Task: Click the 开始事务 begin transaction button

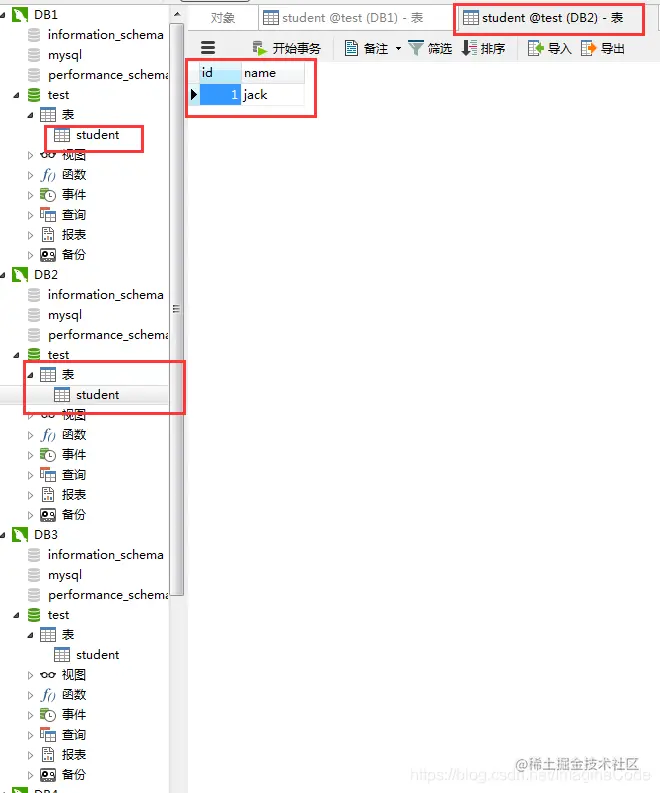Action: (x=286, y=48)
